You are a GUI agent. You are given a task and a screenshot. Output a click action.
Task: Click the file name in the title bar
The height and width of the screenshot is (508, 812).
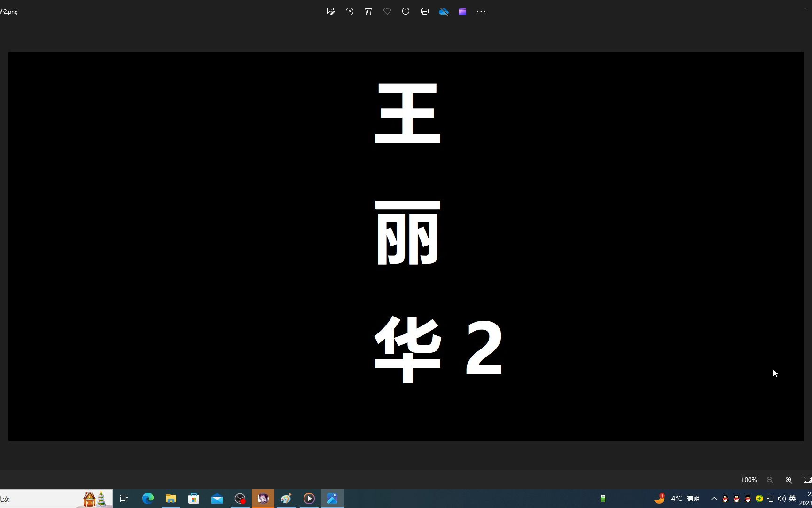9,12
